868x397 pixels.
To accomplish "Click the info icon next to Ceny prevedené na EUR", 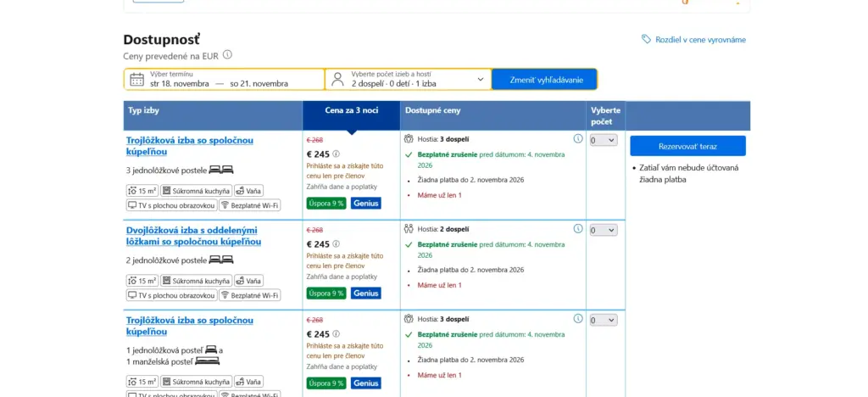I will coord(227,55).
